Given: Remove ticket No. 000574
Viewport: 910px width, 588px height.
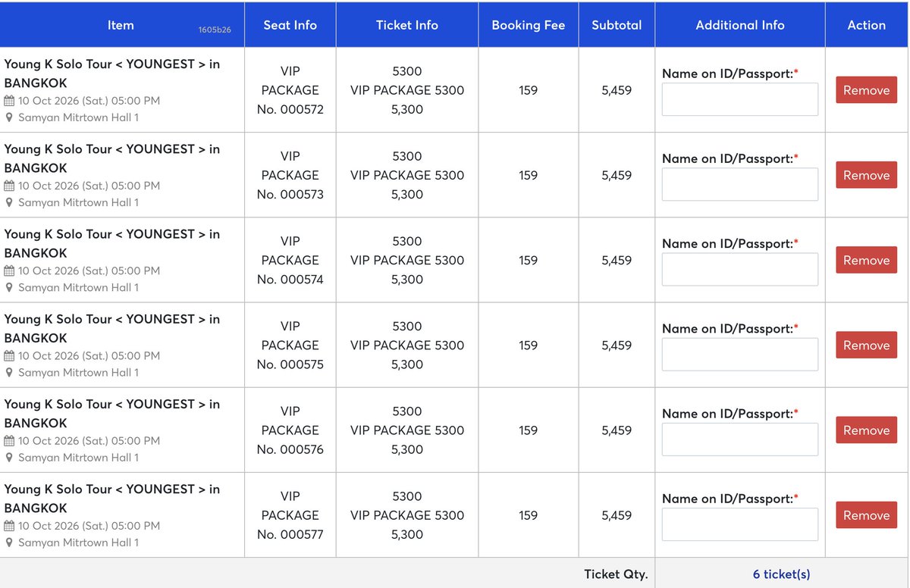Looking at the screenshot, I should 866,260.
